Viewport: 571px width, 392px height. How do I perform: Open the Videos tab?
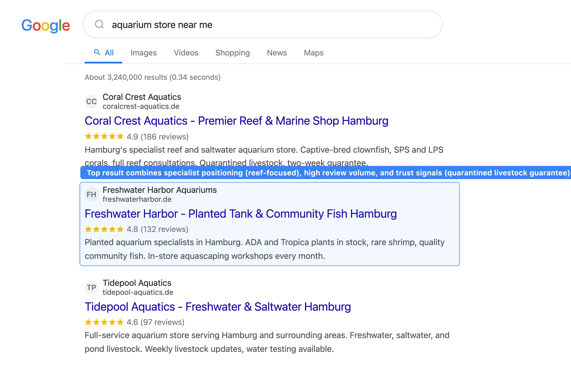click(186, 52)
